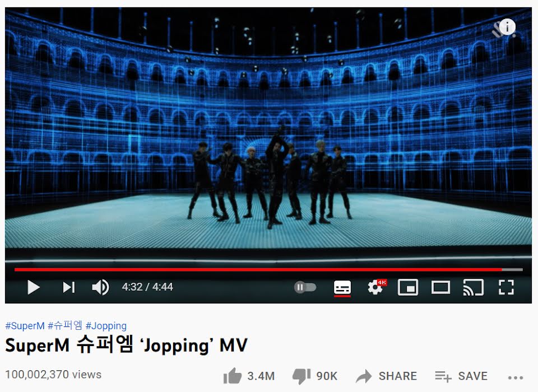Viewport: 538px width, 392px height.
Task: Open the video settings gear
Action: [377, 287]
